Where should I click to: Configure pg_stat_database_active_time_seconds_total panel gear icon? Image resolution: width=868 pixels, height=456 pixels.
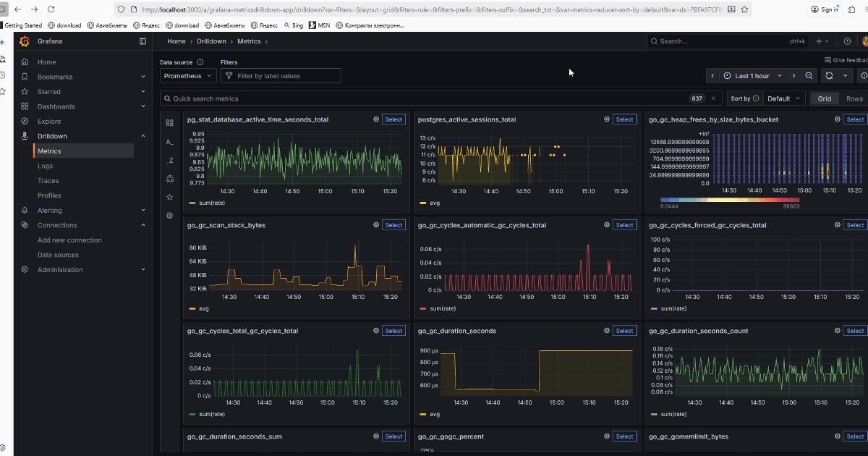click(x=375, y=119)
